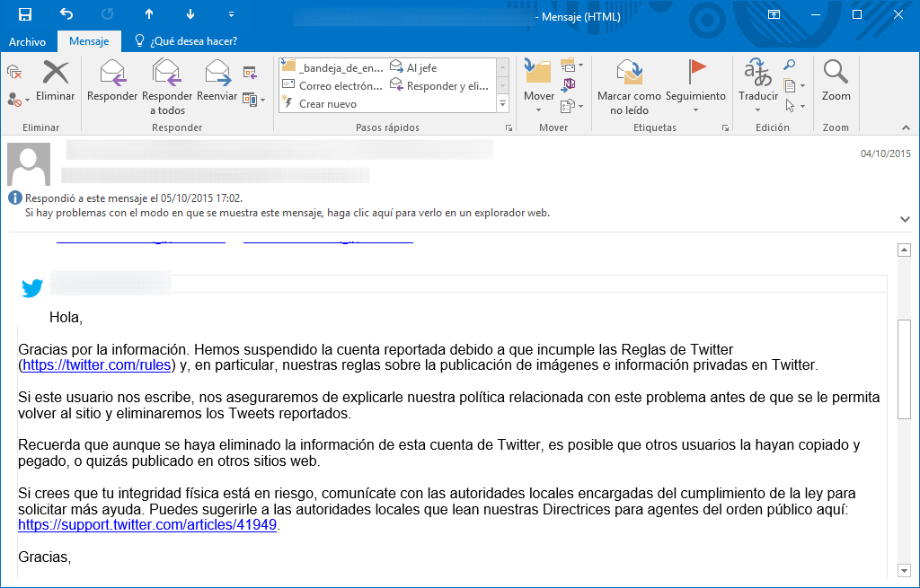Click the '¿Qué desea hacer?' search box
The image size is (920, 588).
click(186, 41)
